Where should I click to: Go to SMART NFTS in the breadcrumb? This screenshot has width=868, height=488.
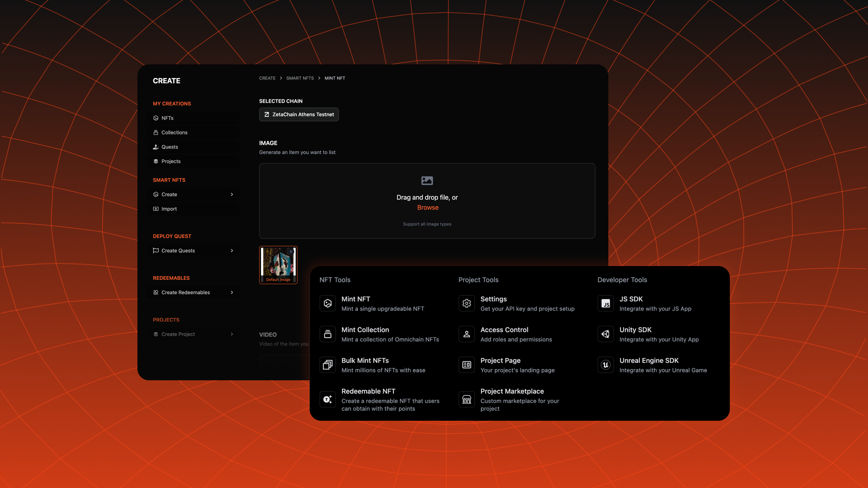(x=300, y=78)
